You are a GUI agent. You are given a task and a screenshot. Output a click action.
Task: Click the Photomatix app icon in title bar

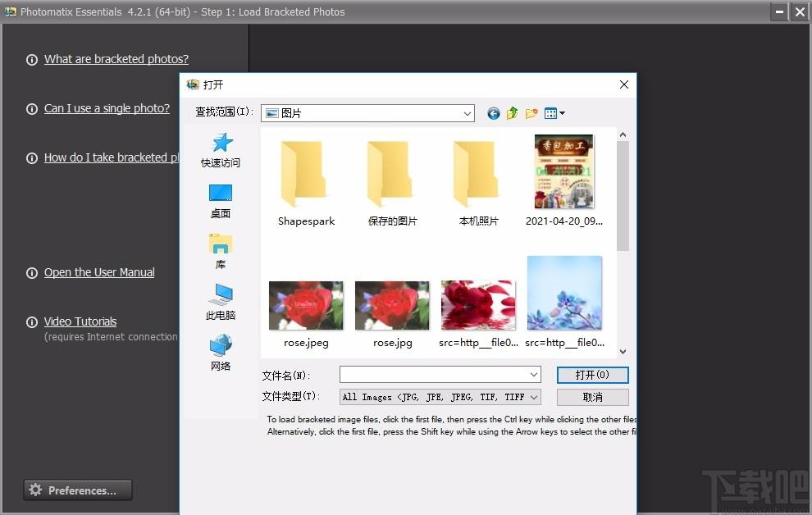(11, 11)
